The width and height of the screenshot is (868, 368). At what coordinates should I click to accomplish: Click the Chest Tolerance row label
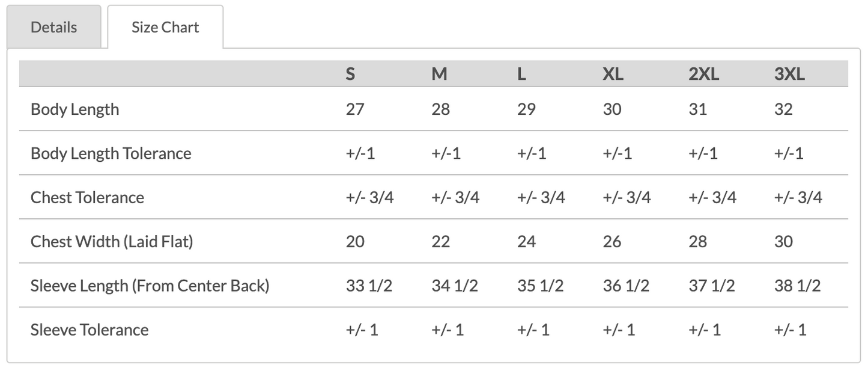click(87, 197)
